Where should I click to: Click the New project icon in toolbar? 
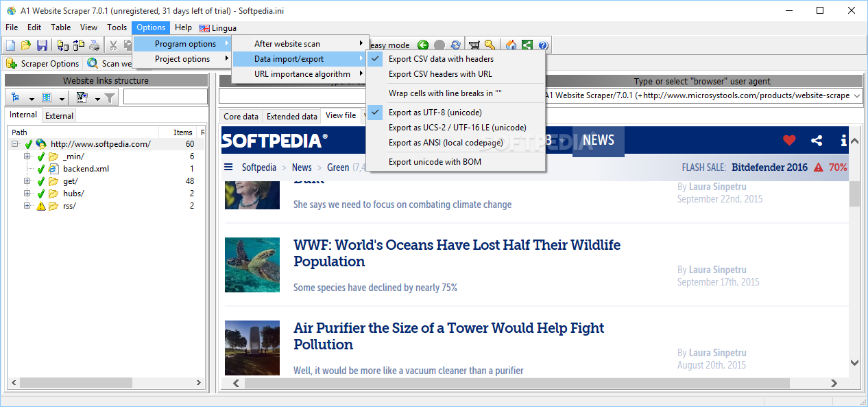coord(11,45)
